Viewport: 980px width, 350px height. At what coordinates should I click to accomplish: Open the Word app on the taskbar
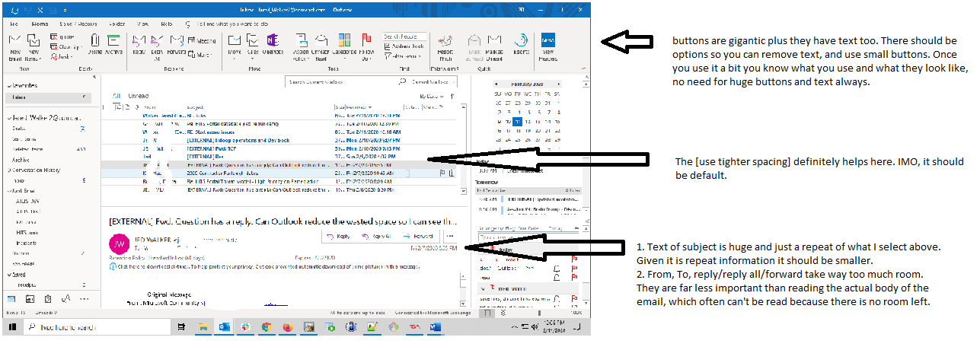[x=436, y=326]
